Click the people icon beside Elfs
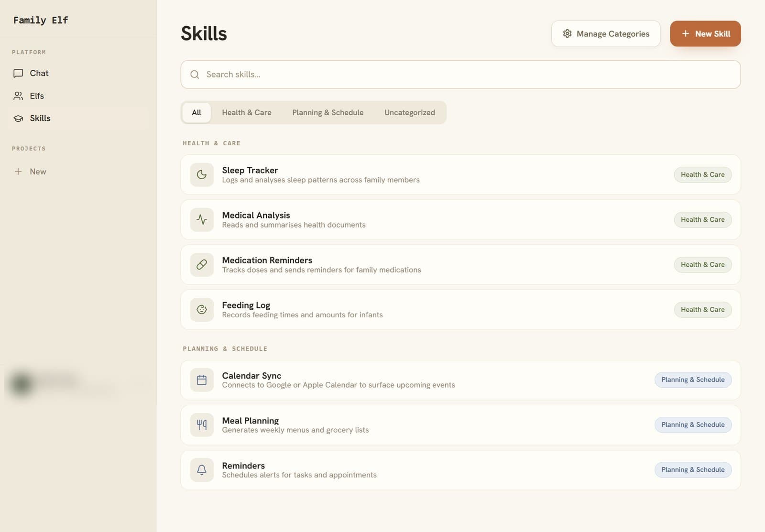The width and height of the screenshot is (765, 532). 18,96
